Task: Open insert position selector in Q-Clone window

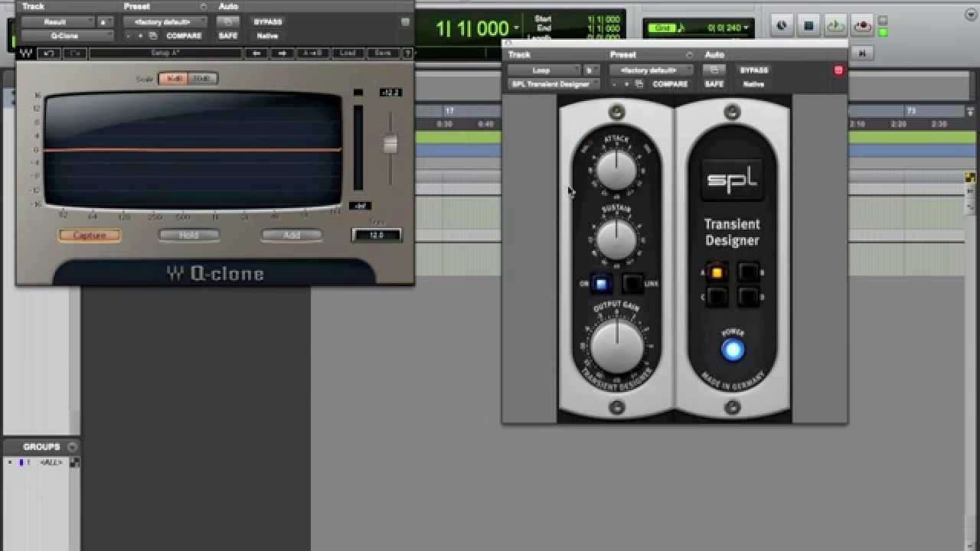Action: click(x=106, y=22)
